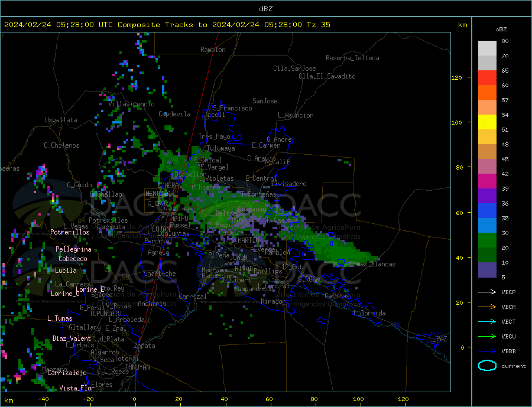Select the magenta swatch between 42 and 39
The height and width of the screenshot is (407, 532).
487,181
